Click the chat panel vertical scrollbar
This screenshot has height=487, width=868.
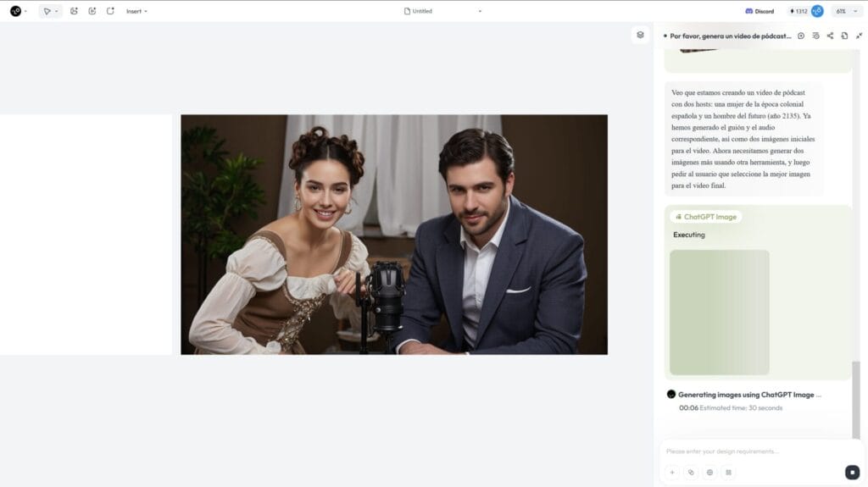point(856,400)
